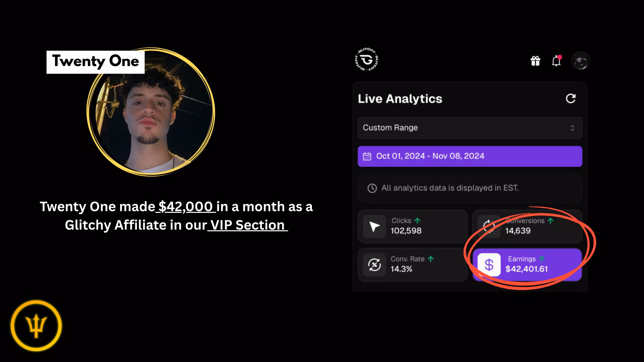Click the user avatar in dashboard header
The width and height of the screenshot is (644, 362).
click(580, 61)
